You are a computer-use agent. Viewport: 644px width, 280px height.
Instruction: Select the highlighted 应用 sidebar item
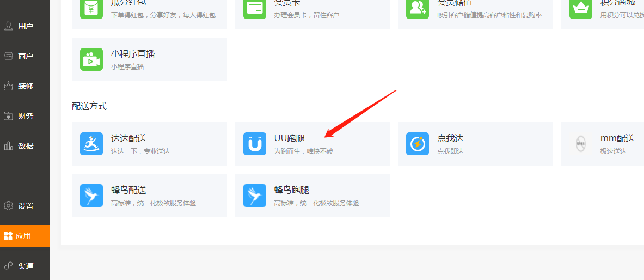24,236
